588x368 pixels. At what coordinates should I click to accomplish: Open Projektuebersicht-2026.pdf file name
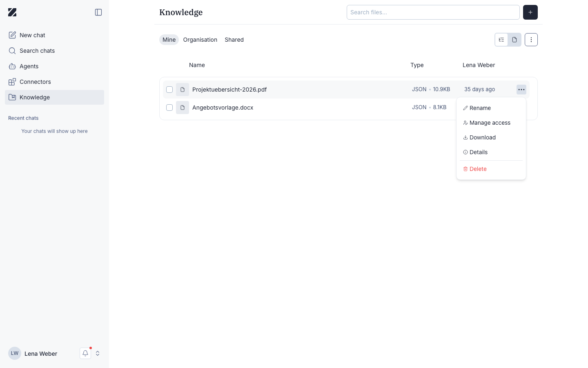(x=229, y=90)
